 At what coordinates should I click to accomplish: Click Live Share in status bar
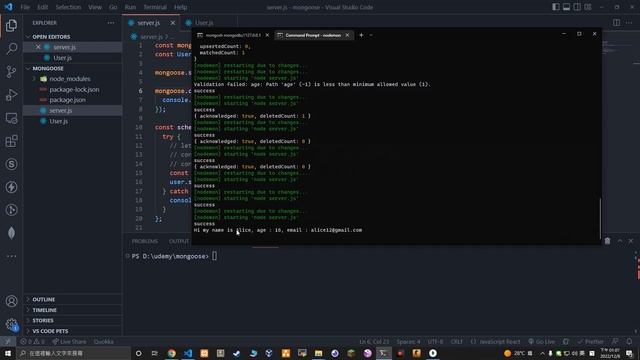pos(69,342)
